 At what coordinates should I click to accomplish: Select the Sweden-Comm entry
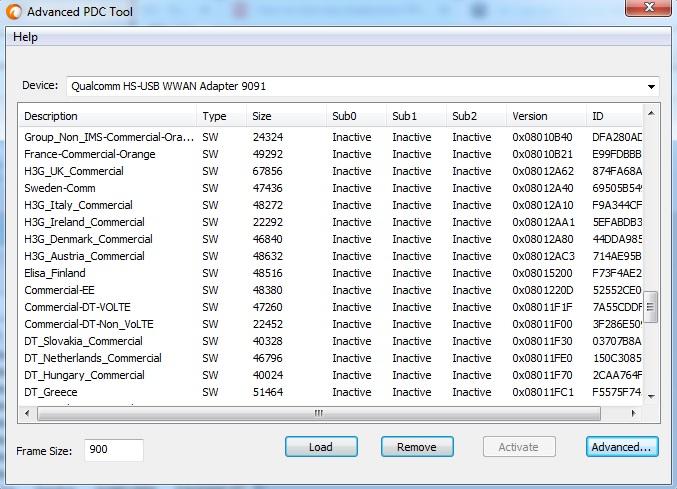(x=60, y=188)
